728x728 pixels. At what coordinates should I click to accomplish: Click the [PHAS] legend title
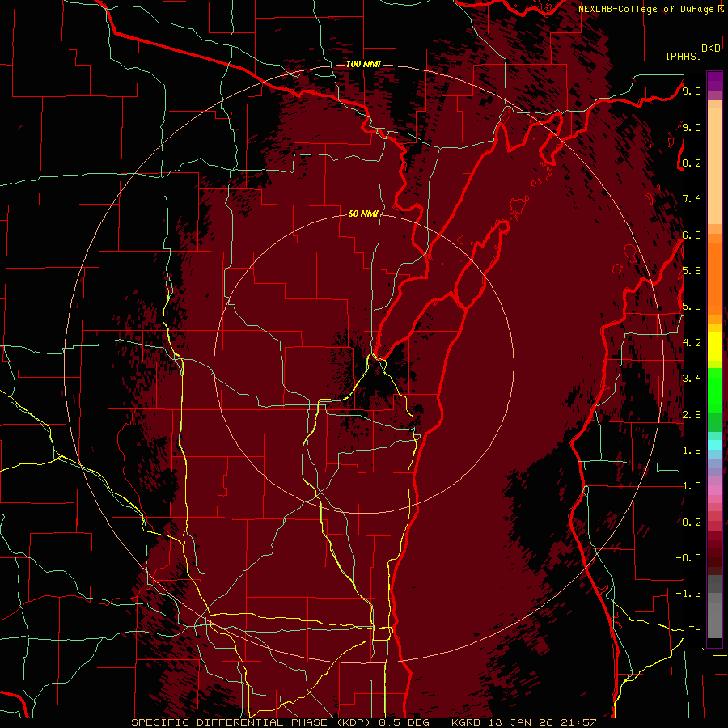(x=684, y=56)
